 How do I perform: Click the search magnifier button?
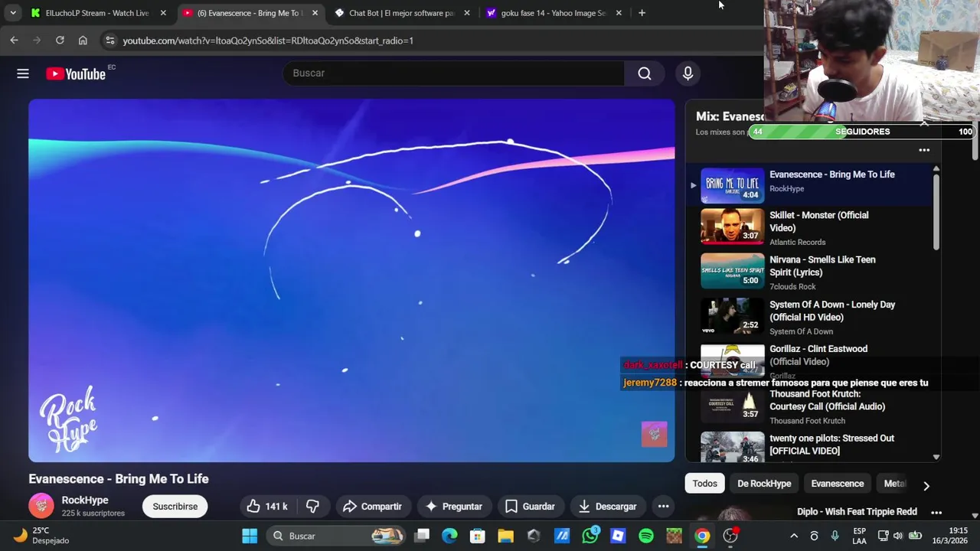(x=645, y=73)
